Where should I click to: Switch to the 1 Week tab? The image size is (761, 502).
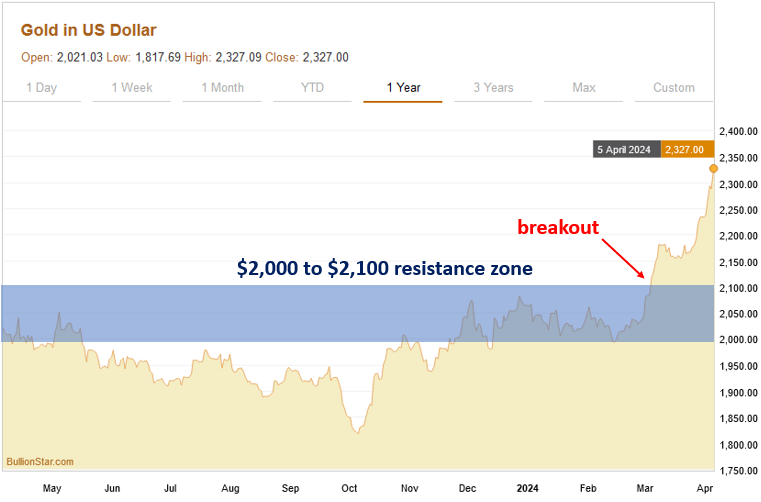pos(131,88)
